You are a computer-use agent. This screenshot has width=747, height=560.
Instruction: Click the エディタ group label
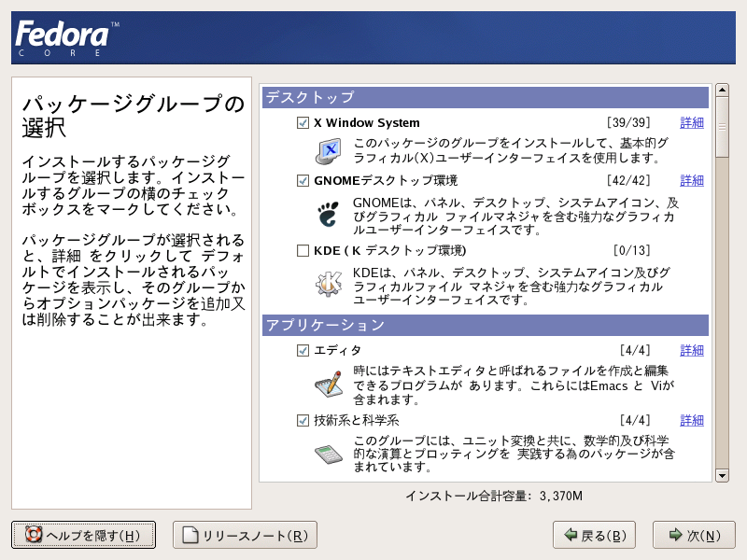[x=337, y=351]
